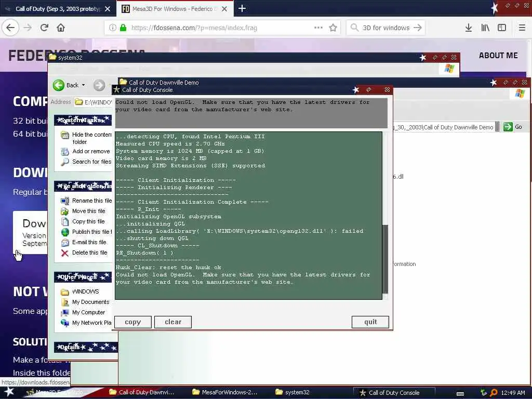Click the Firefox back arrow button
This screenshot has width=532, height=399.
(x=10, y=28)
